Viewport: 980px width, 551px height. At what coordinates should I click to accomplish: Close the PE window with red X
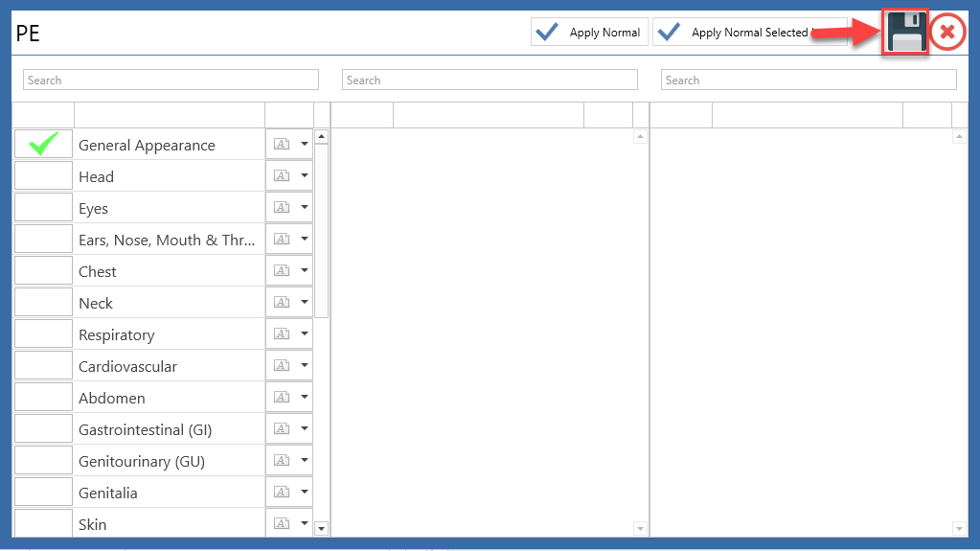click(947, 32)
